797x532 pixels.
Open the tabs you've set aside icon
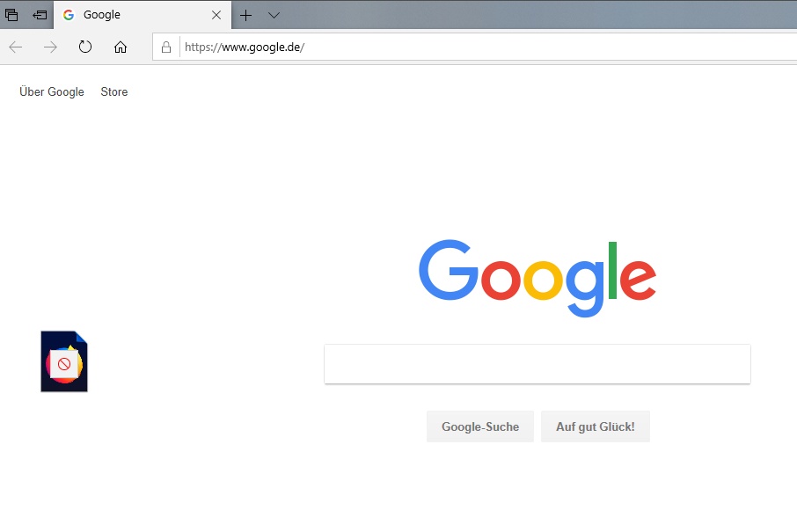[x=11, y=15]
